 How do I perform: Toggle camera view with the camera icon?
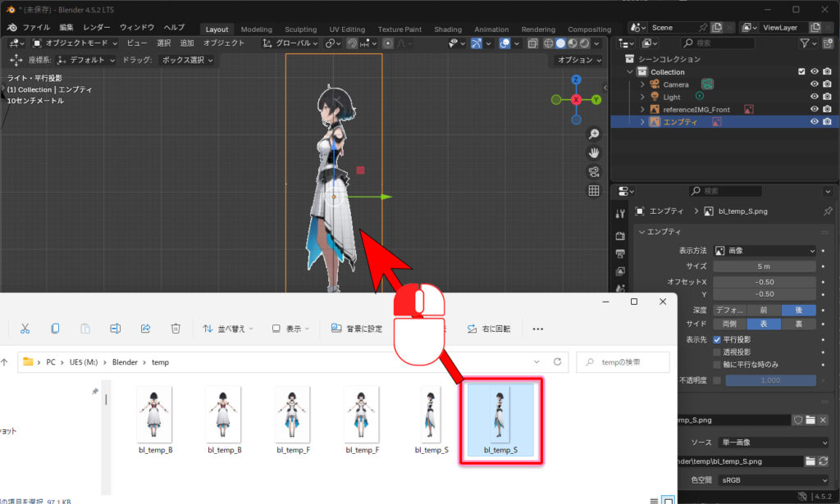(594, 172)
